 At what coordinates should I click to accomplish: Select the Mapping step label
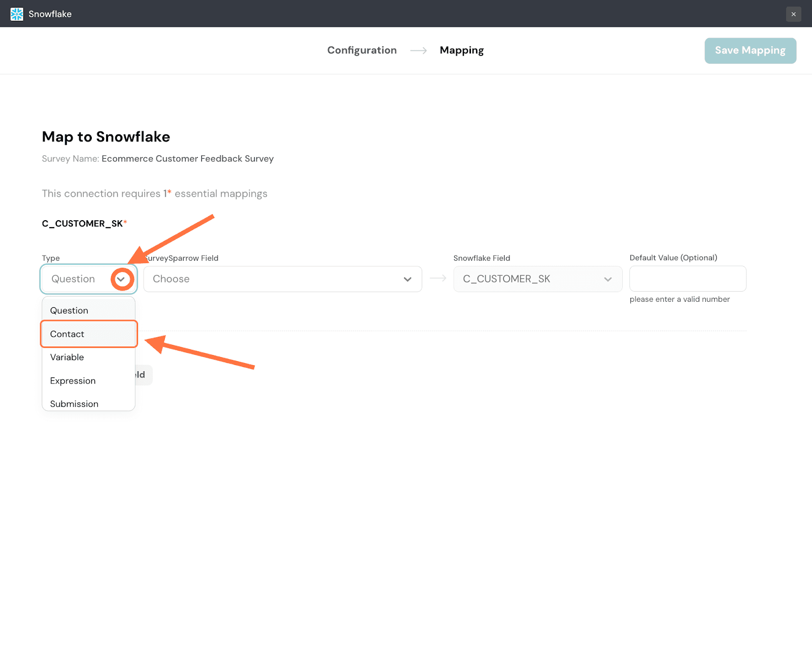pyautogui.click(x=461, y=50)
